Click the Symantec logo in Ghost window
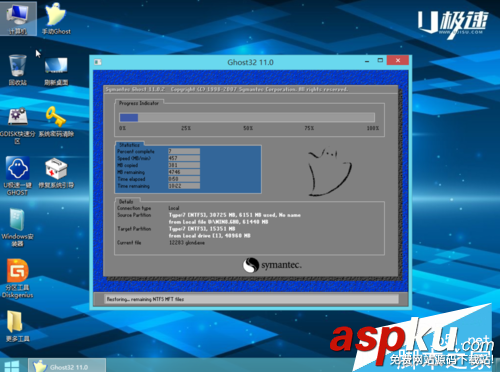Image resolution: width=500 pixels, height=372 pixels. 272,265
